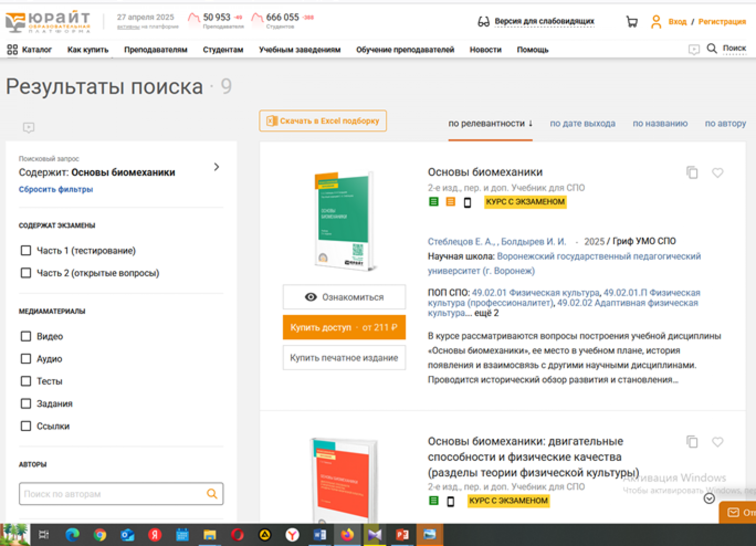Viewport: 756px width, 546px height.
Task: Tick the Тесты checkbox
Action: click(26, 381)
